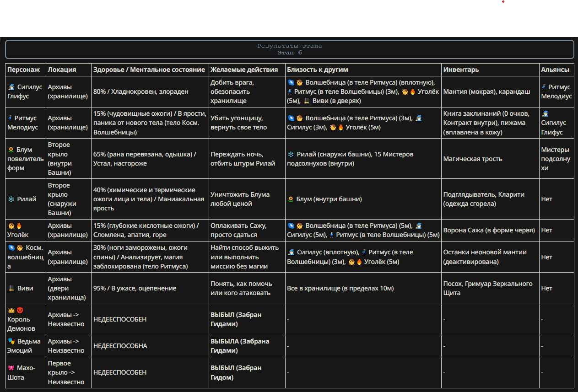578x392 pixels.
Task: Click the theater masks emoji beside Ведьма Эмоций
Action: click(x=11, y=341)
